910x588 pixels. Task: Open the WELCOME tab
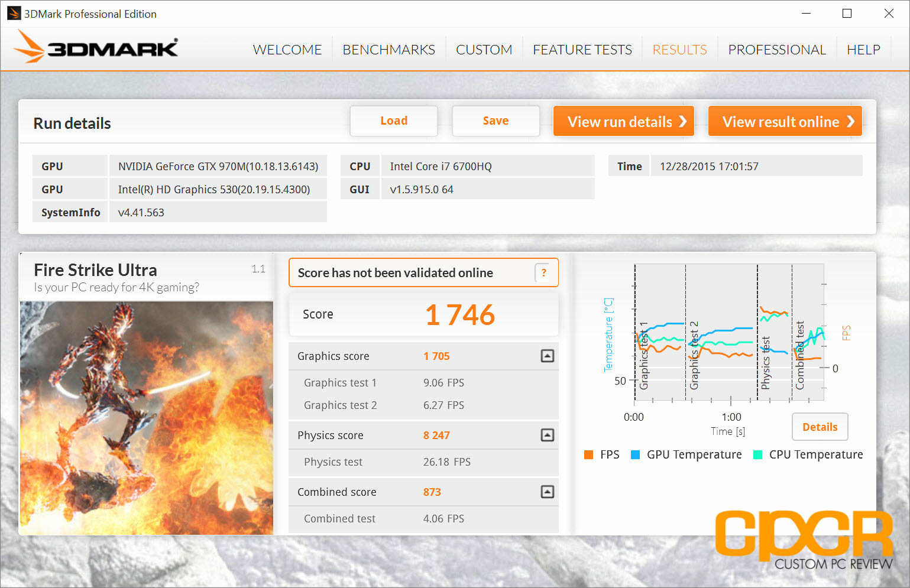coord(287,50)
